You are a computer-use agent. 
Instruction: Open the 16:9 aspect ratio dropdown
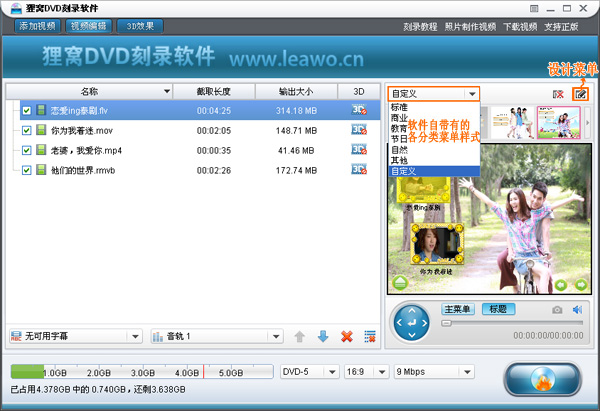pyautogui.click(x=366, y=372)
